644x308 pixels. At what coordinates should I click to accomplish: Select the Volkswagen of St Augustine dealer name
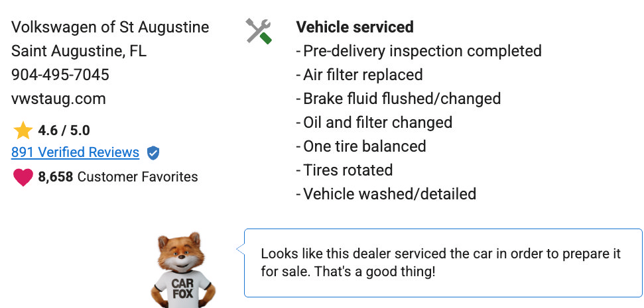coord(110,27)
